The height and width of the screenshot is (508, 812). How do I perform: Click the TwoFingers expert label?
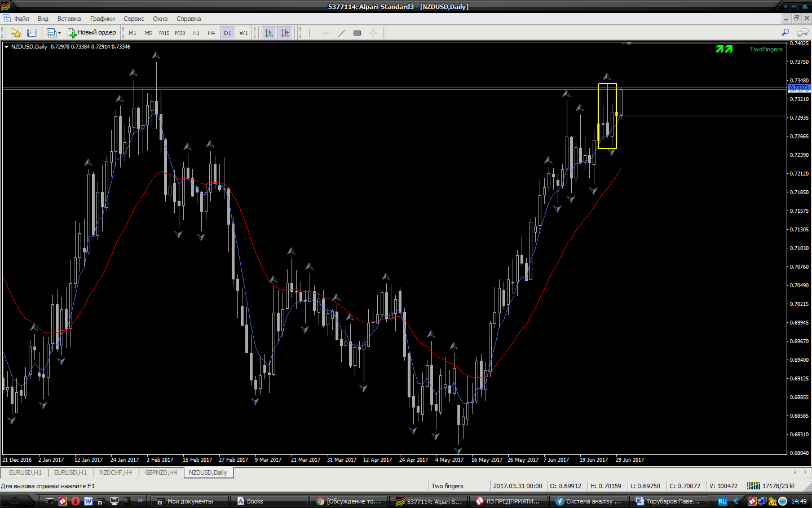pyautogui.click(x=766, y=49)
